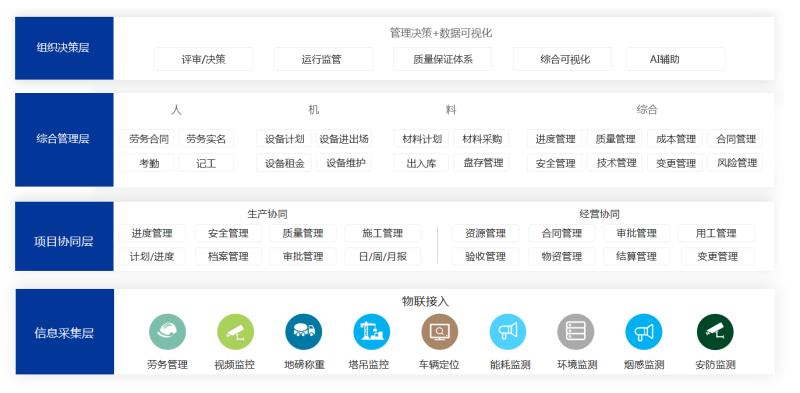800x393 pixels.
Task: Select the 综合管理层 blue tab
Action: [64, 139]
